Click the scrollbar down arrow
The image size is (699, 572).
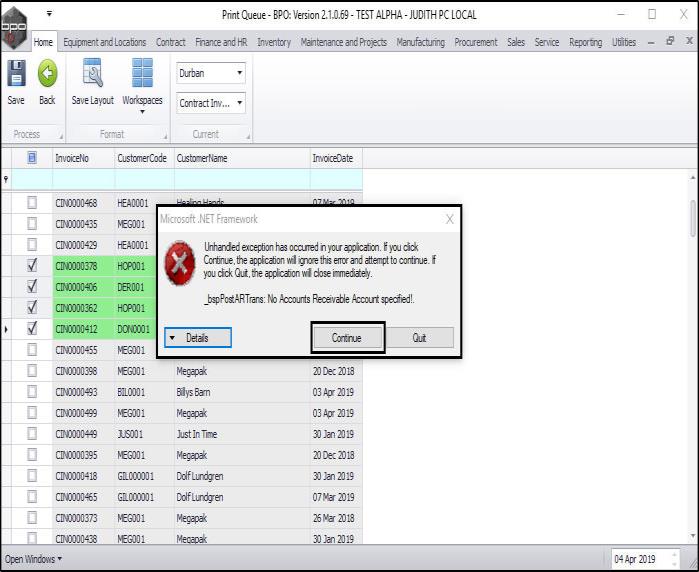click(x=693, y=536)
